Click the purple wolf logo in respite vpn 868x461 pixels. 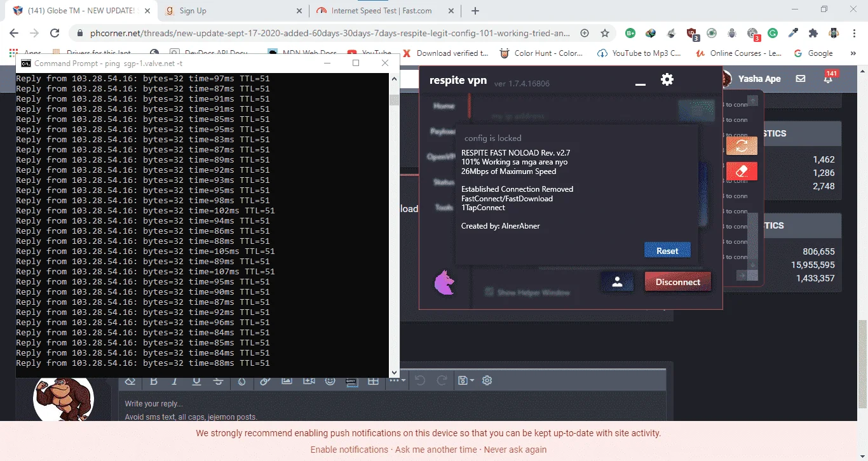pyautogui.click(x=444, y=283)
